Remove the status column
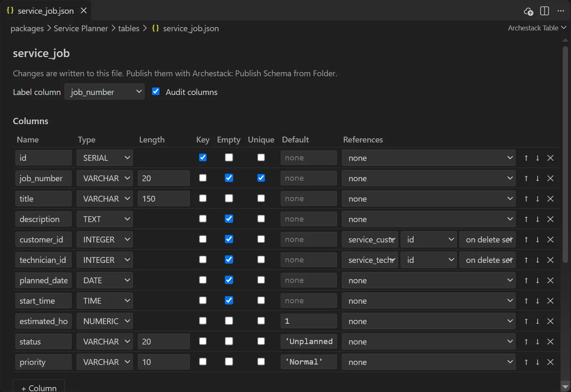 click(550, 342)
